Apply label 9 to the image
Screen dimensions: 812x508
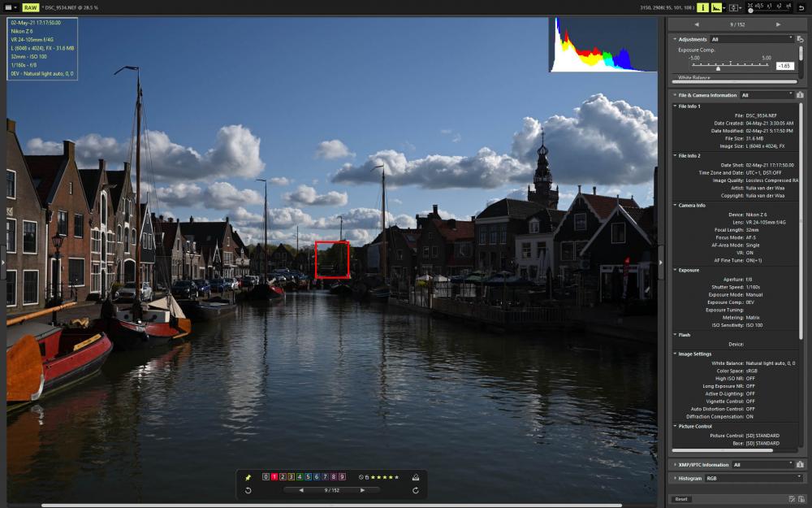point(342,477)
